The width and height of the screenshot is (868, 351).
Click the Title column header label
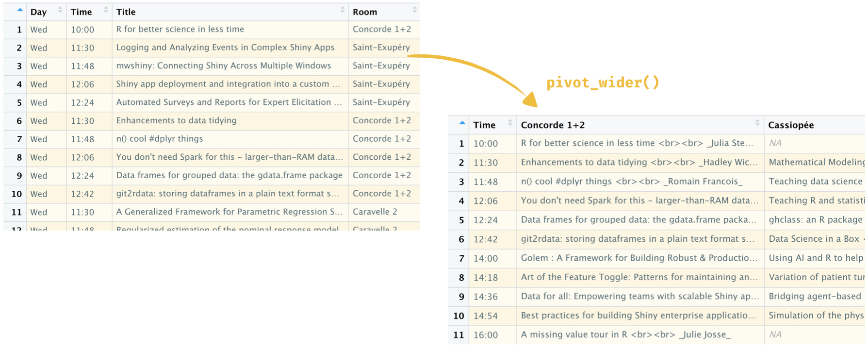(126, 12)
